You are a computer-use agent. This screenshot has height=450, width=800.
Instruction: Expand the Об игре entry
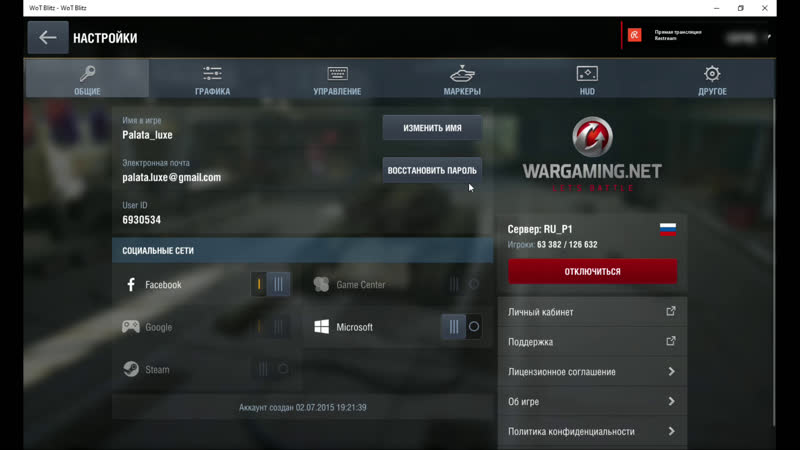[592, 402]
